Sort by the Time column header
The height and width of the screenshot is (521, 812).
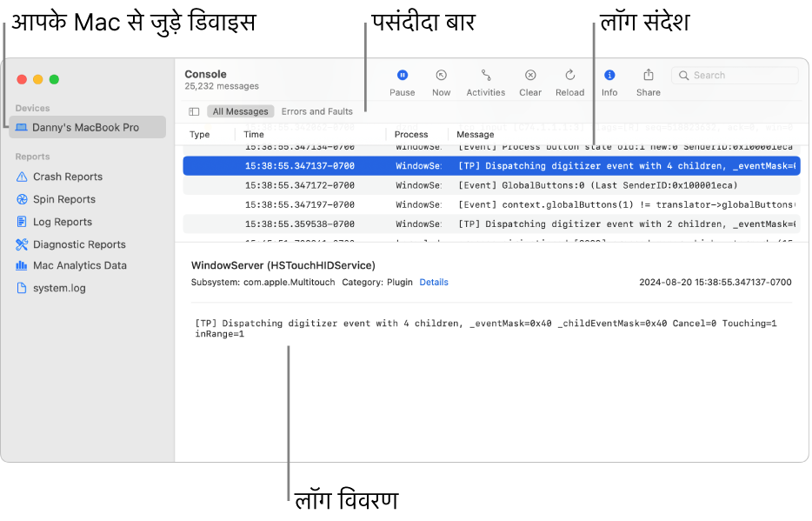click(254, 135)
